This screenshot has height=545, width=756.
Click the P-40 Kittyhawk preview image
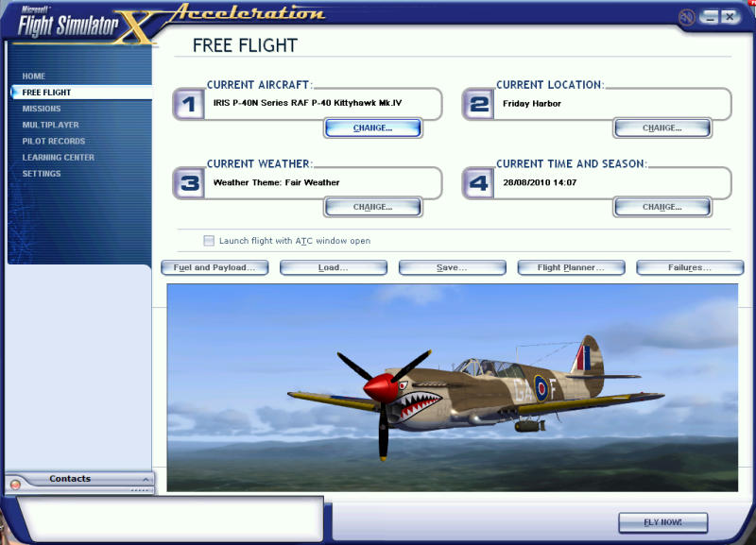tap(452, 387)
